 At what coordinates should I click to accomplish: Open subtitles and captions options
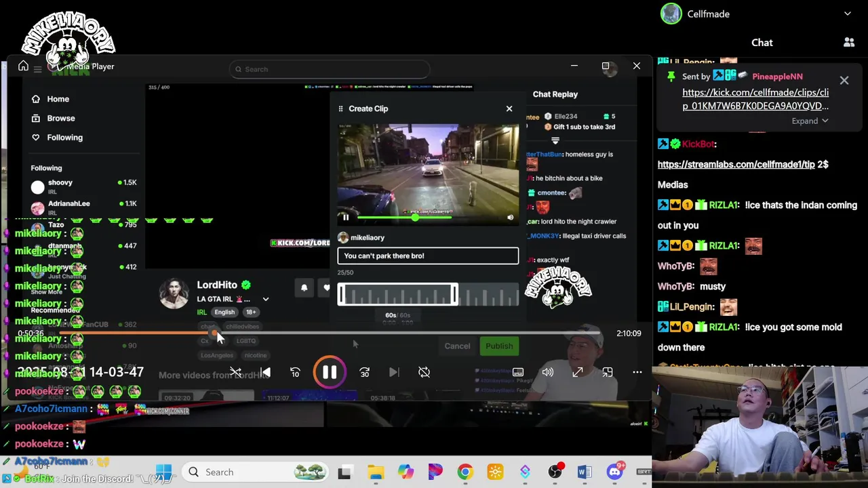[x=518, y=372]
